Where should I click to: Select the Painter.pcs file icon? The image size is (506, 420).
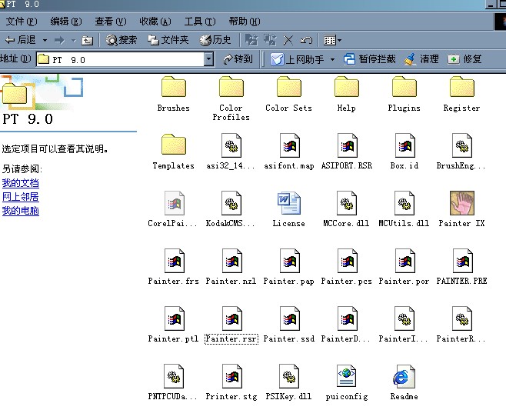(x=348, y=261)
